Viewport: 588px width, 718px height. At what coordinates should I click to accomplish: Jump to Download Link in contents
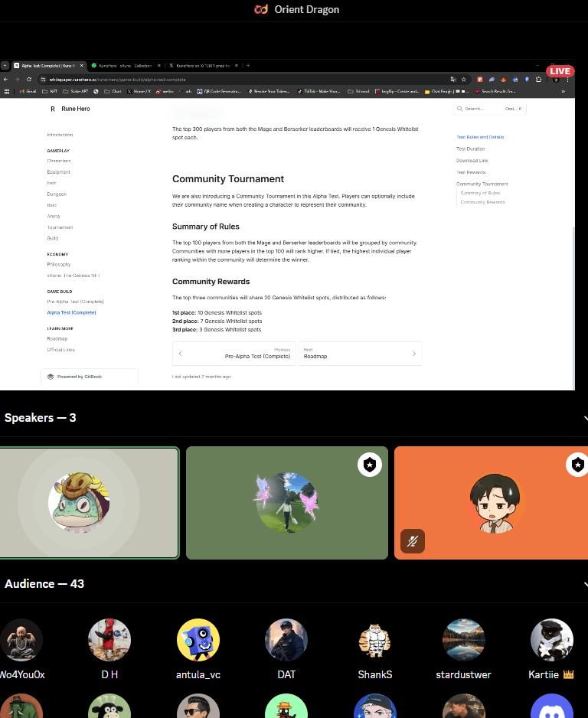pos(472,161)
